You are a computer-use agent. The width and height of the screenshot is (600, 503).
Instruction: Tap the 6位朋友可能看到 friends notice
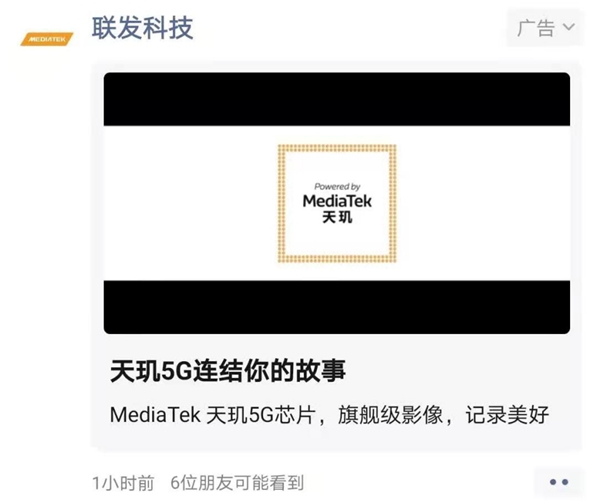pos(237,483)
